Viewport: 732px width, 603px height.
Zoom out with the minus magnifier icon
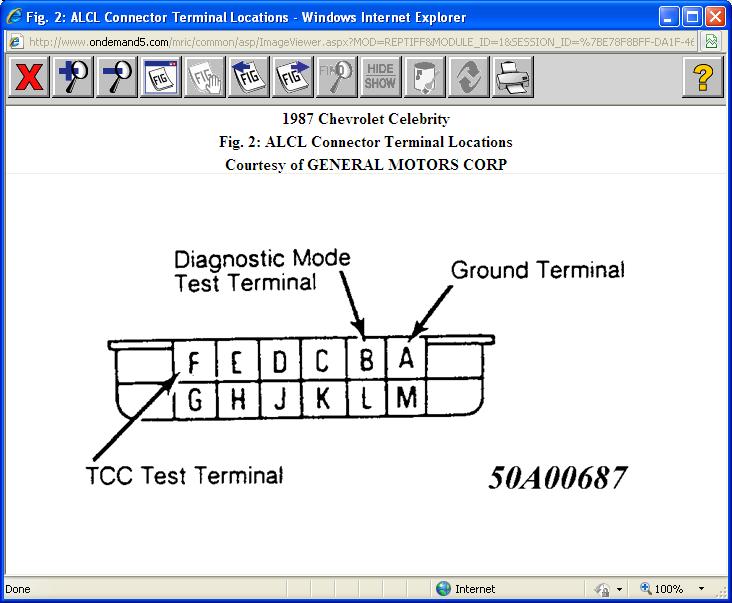point(117,77)
